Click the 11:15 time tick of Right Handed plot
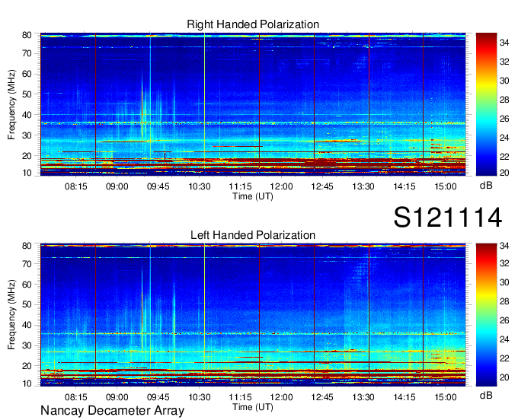 click(x=240, y=186)
